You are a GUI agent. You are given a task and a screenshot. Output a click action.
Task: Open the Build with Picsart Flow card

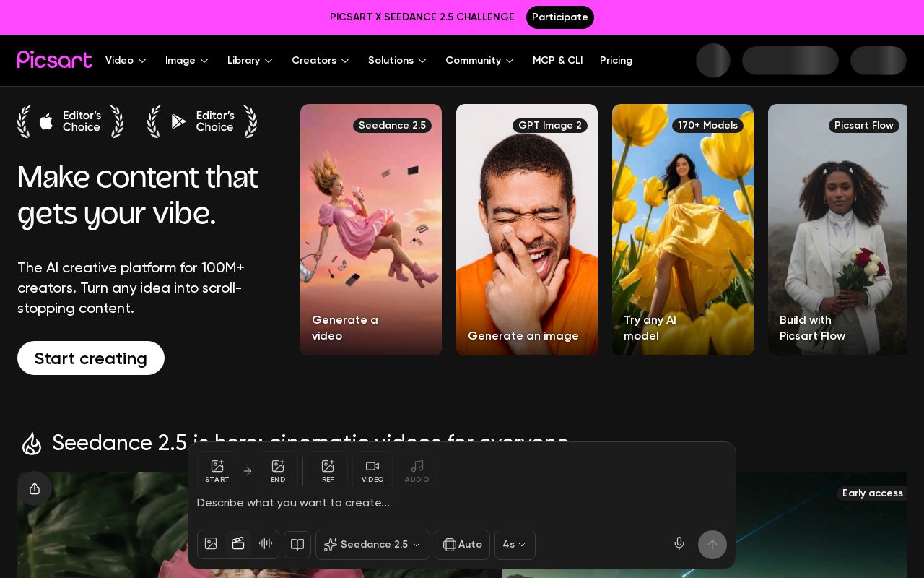click(x=837, y=230)
